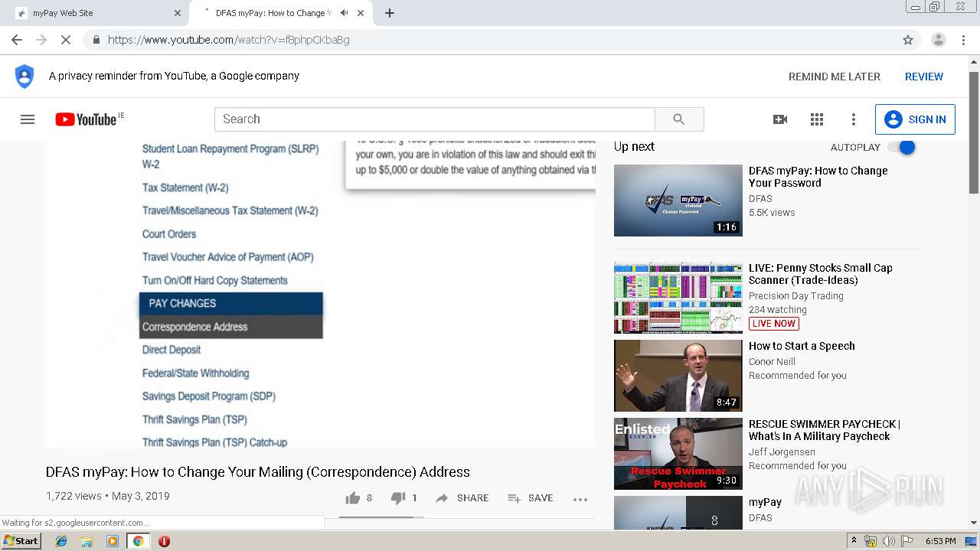Click REVIEW on the privacy reminder
Screen dimensions: 980x551
[x=924, y=77]
